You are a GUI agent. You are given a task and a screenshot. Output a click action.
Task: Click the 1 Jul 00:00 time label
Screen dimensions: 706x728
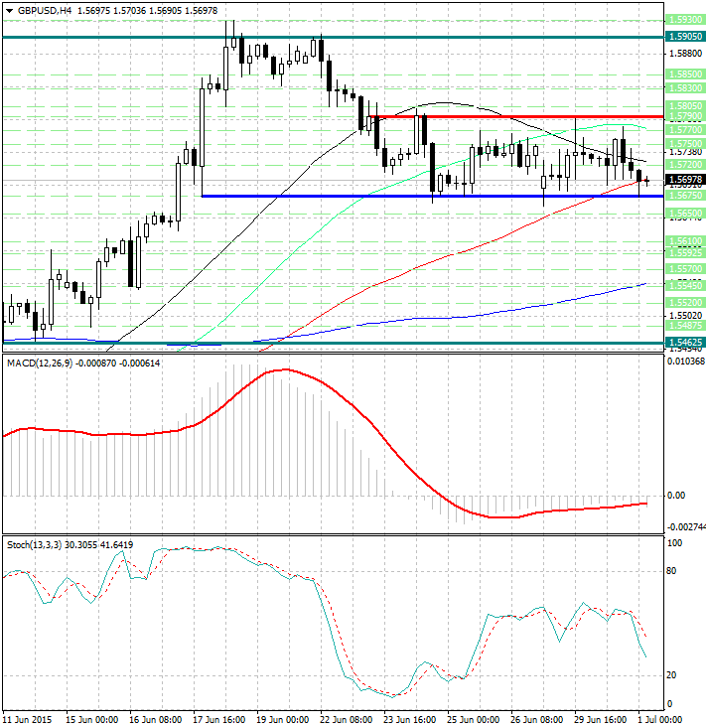(x=659, y=720)
